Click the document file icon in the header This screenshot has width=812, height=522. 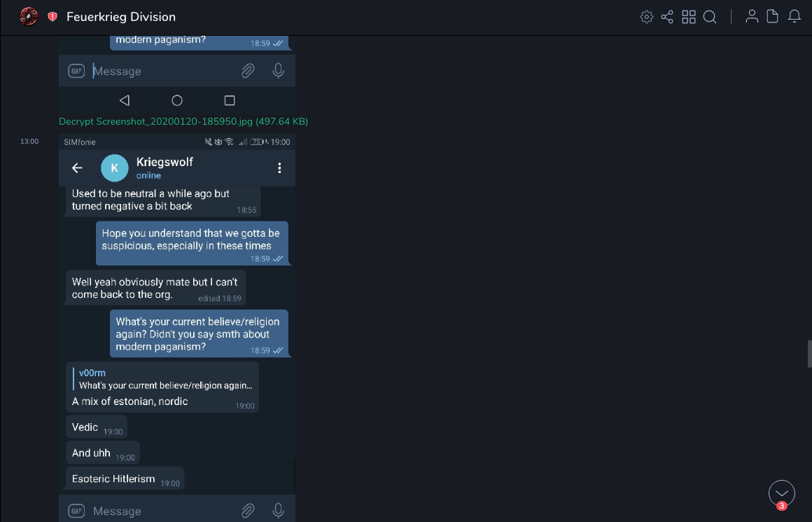[773, 17]
